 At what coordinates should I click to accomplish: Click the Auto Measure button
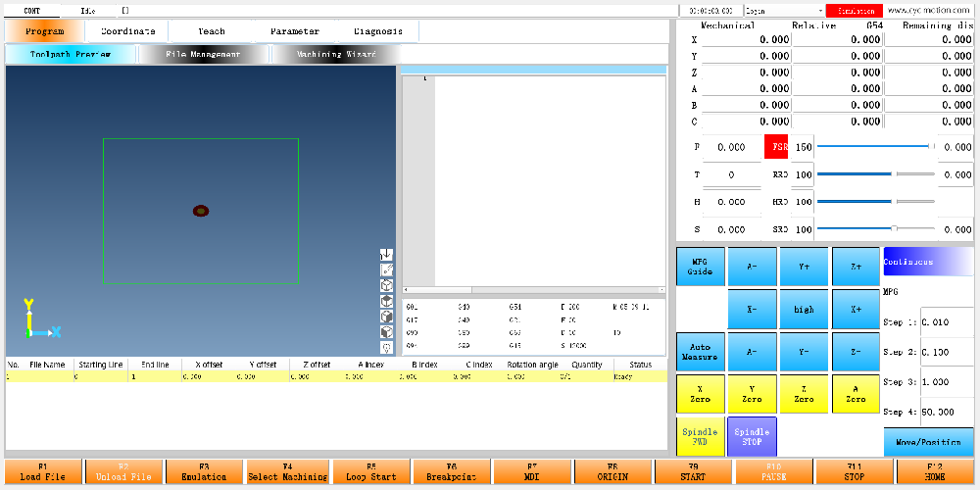(700, 352)
